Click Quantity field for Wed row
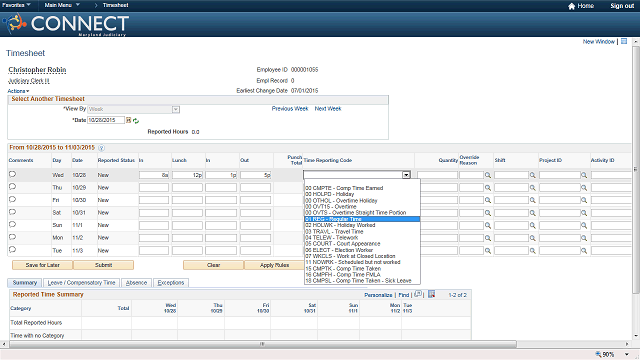The width and height of the screenshot is (640, 360). [437, 175]
